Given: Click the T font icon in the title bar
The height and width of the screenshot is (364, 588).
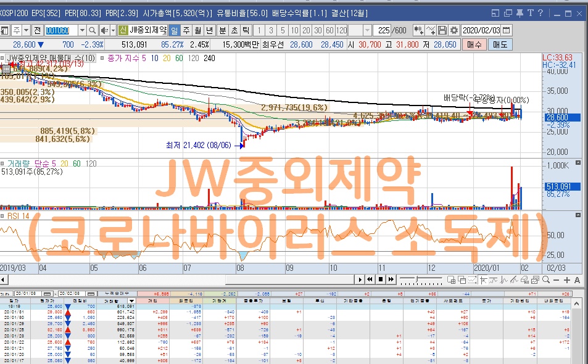Looking at the screenshot, I should pos(530,14).
